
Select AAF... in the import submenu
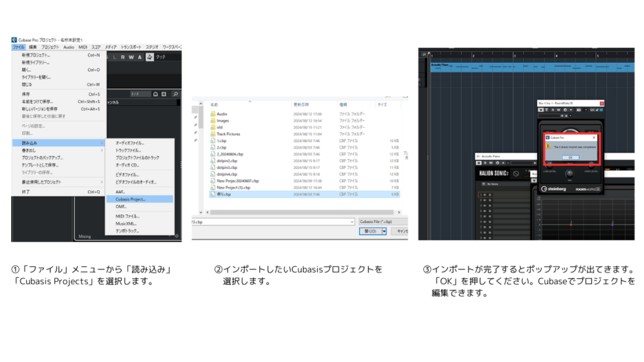(140, 192)
